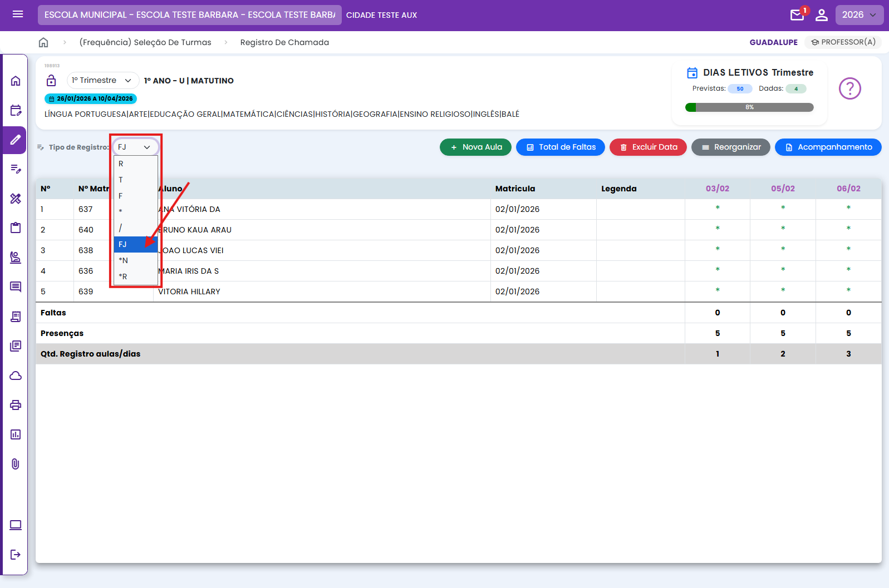Toggle the padlock icon beside trimester selector
This screenshot has width=889, height=588.
(51, 81)
